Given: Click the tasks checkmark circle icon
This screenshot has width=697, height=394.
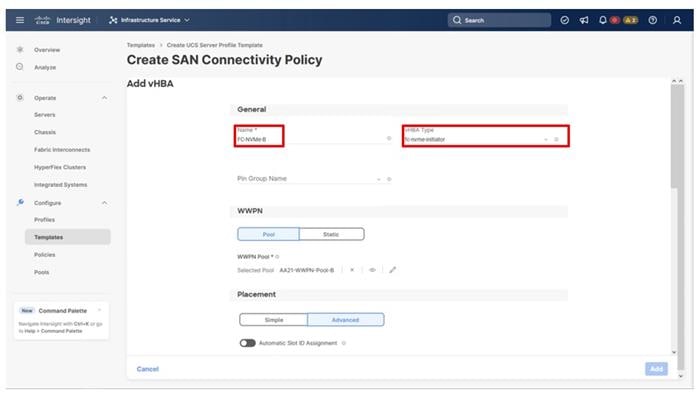Looking at the screenshot, I should coord(564,20).
